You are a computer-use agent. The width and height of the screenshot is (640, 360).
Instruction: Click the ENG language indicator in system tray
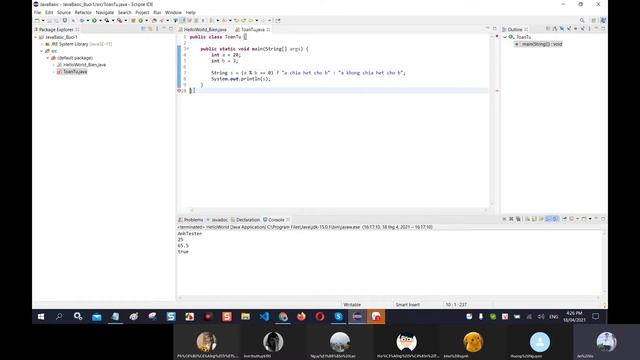tap(553, 317)
